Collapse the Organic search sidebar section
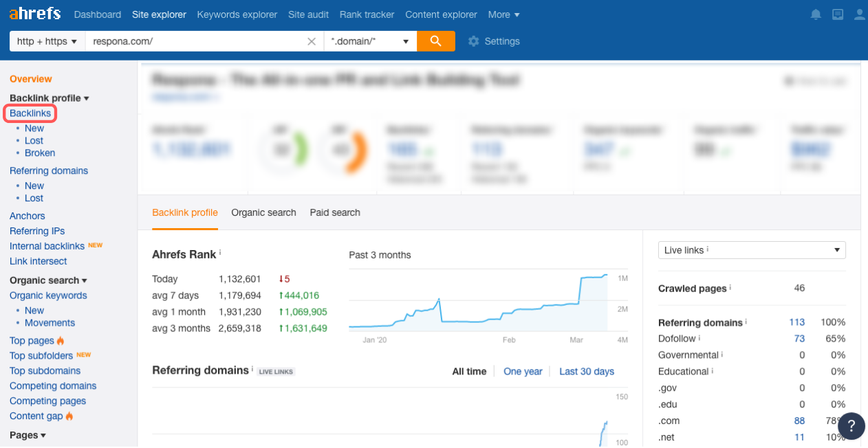Viewport: 868px width, 448px height. click(x=48, y=280)
